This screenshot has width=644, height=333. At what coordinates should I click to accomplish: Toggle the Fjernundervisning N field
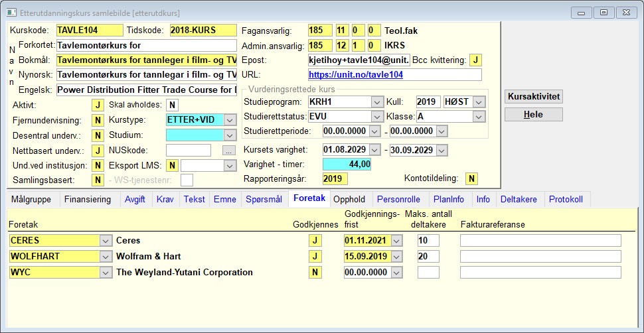98,120
